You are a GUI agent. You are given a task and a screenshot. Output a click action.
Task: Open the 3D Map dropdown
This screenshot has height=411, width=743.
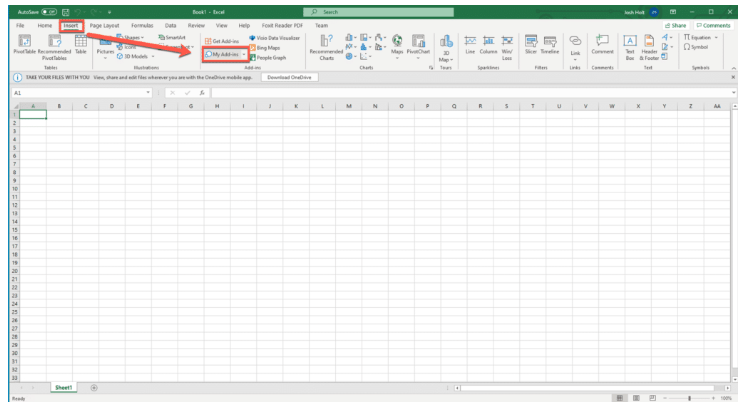click(x=446, y=48)
